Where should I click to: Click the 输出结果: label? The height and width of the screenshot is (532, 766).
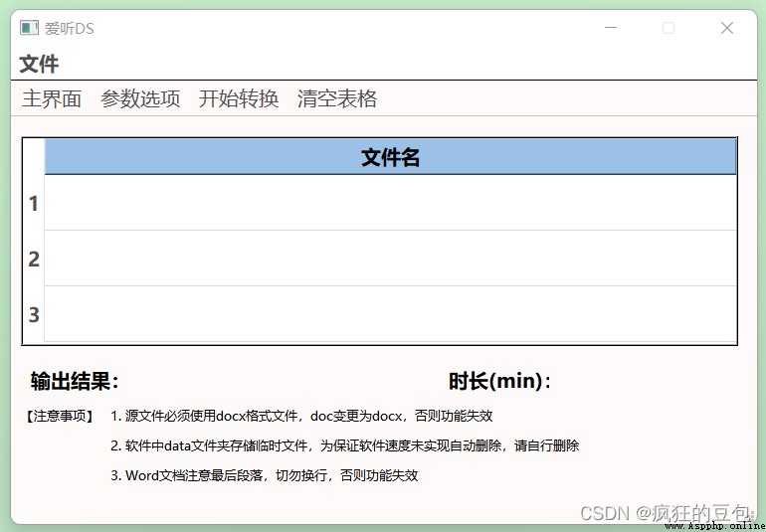(x=75, y=381)
